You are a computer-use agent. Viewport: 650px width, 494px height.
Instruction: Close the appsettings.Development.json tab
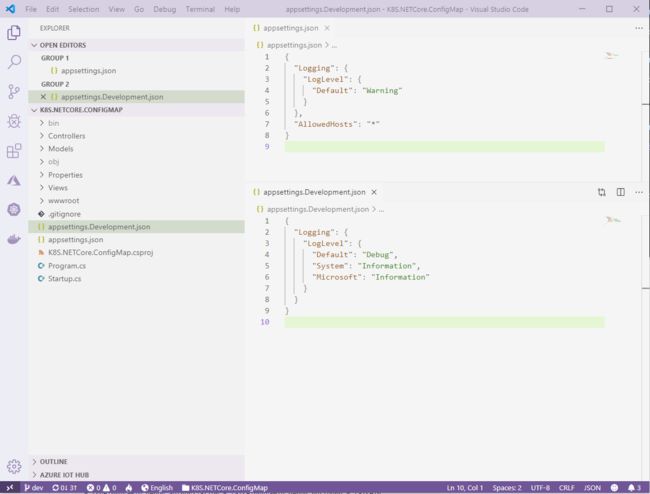[374, 192]
